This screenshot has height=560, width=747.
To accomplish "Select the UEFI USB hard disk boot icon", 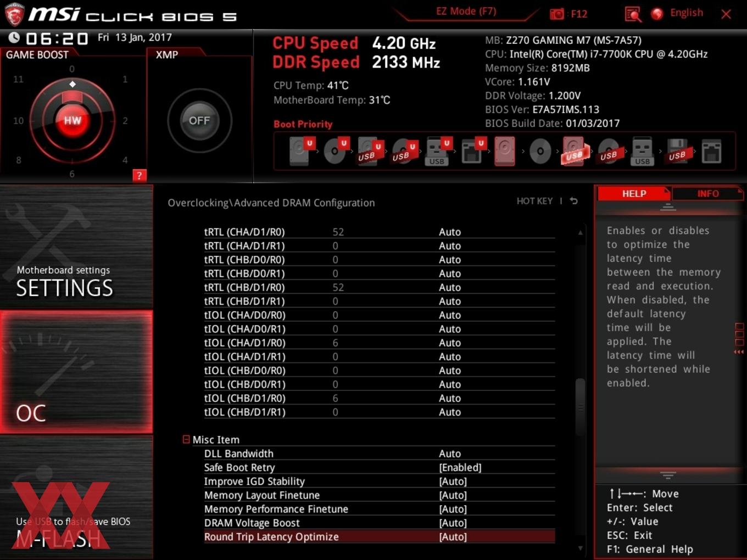I will click(x=370, y=152).
